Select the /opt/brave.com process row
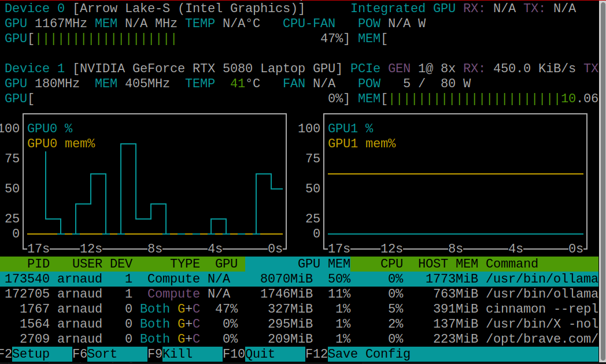This screenshot has height=364, width=606. coord(231,339)
